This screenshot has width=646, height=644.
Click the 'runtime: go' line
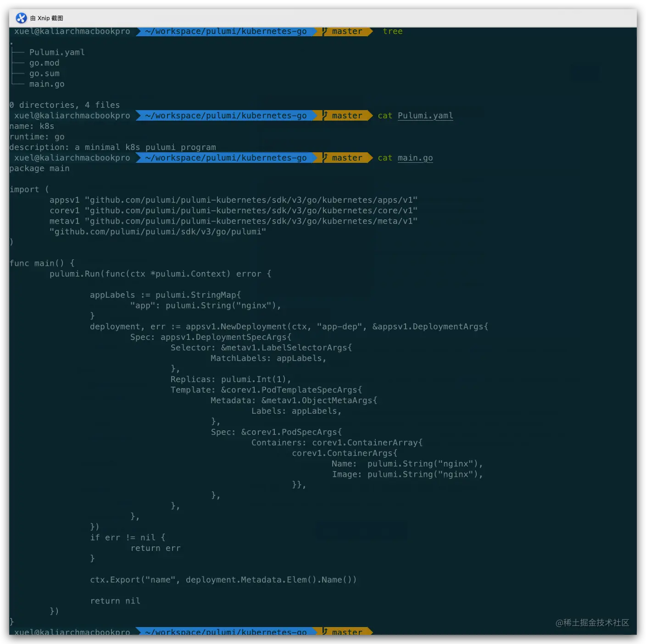coord(37,137)
